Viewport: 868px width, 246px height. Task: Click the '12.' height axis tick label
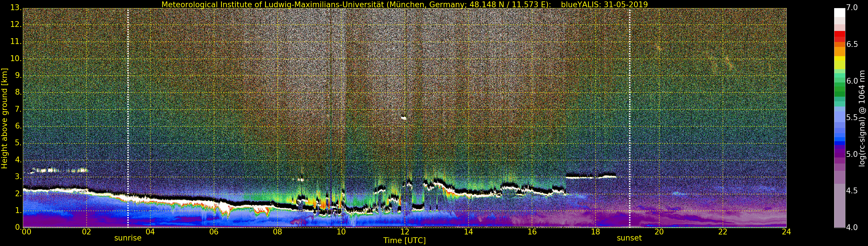tap(16, 24)
